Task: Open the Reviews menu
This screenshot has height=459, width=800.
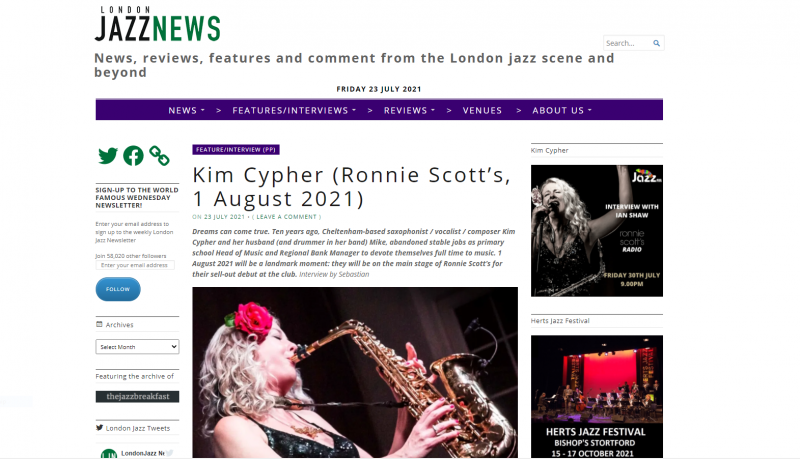Action: [x=409, y=110]
